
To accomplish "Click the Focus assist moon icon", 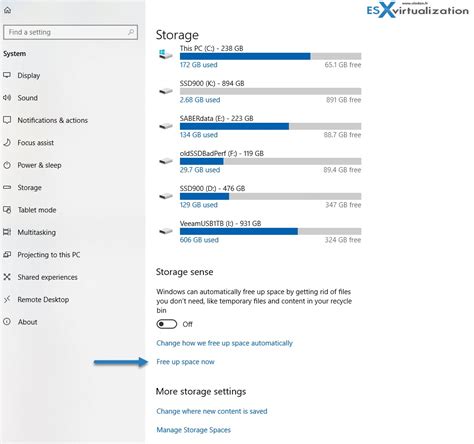I will coord(7,143).
